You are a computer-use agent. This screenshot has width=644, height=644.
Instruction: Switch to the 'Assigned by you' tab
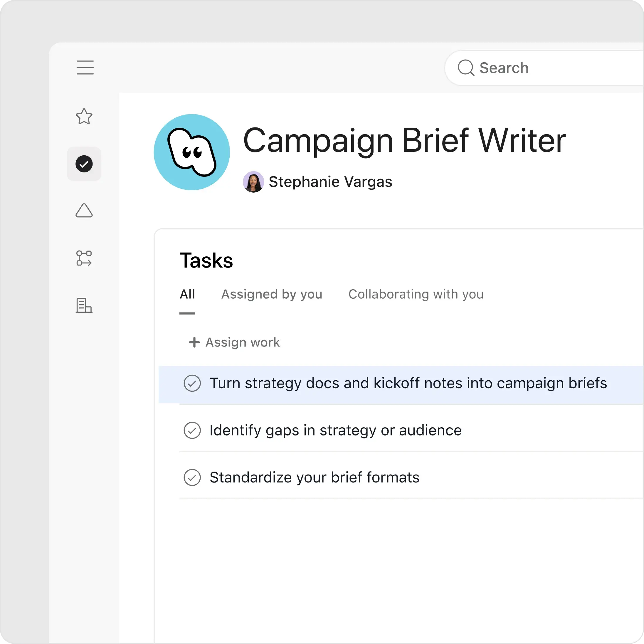pyautogui.click(x=272, y=294)
